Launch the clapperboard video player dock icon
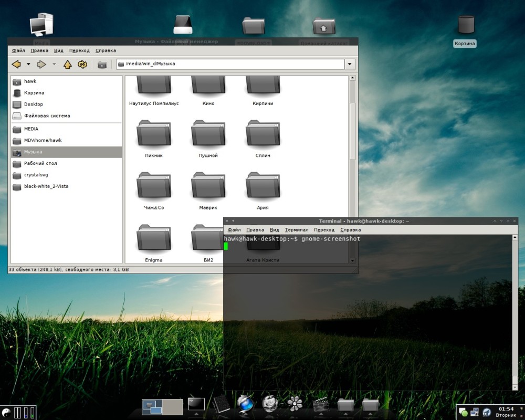The image size is (525, 420). (x=321, y=404)
